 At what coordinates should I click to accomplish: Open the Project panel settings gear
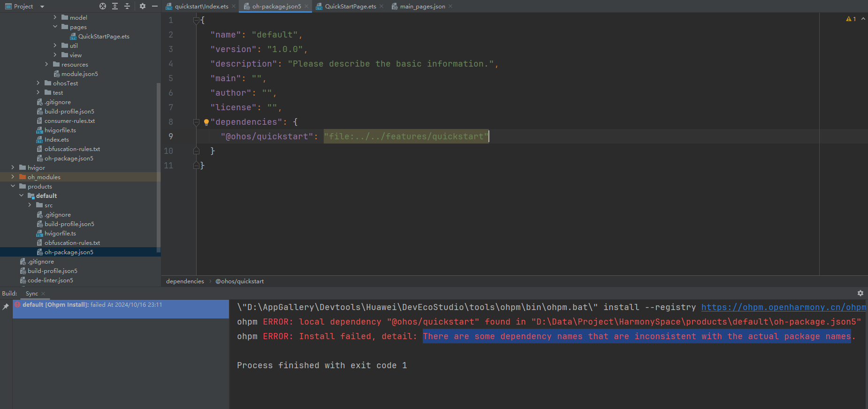tap(143, 6)
